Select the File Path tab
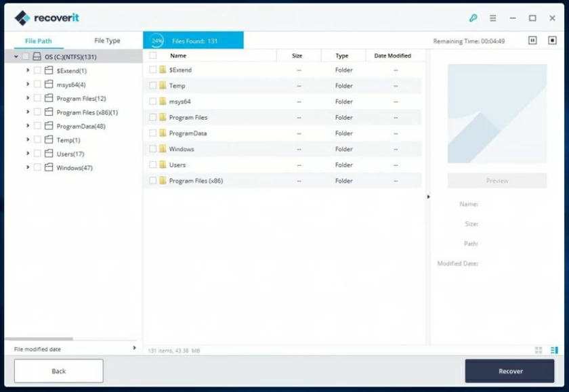The image size is (569, 392). 37,41
